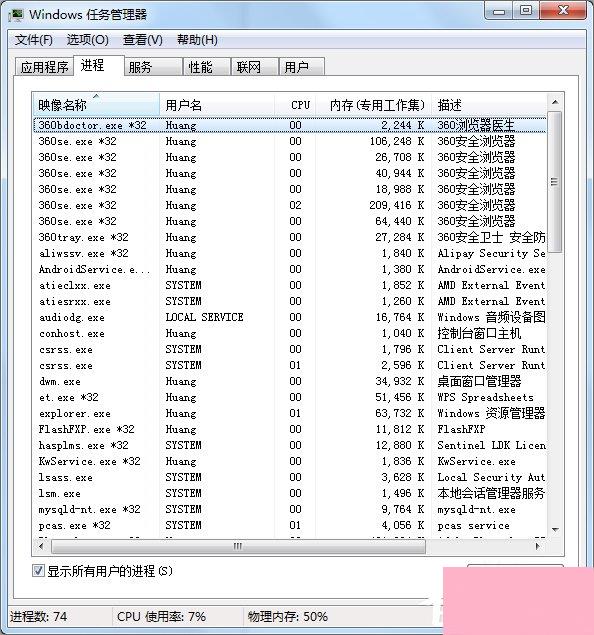The width and height of the screenshot is (594, 635).
Task: Close the Task Manager window
Action: point(563,11)
